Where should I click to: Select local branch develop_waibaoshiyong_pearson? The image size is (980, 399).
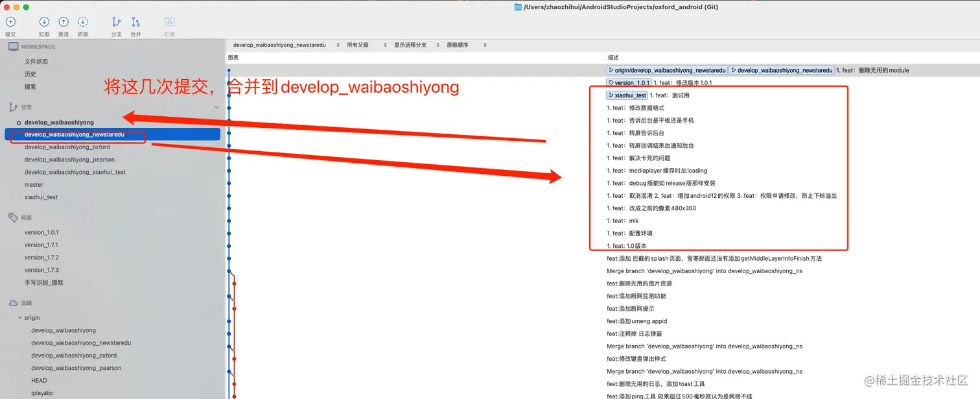pos(69,160)
